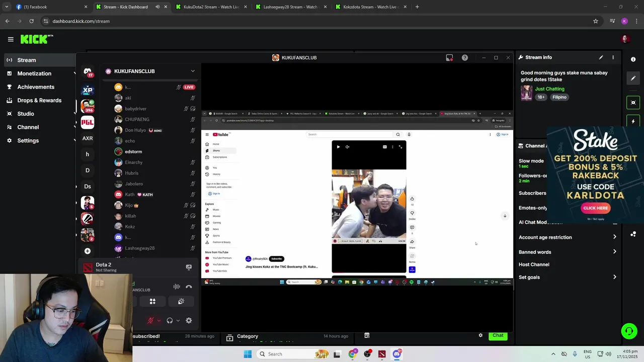The image size is (644, 362).
Task: Select user Don Hulyo in voice list
Action: tap(135, 130)
